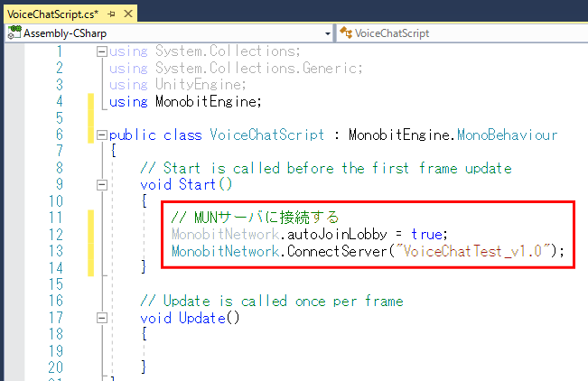Click 'true' value on line 12
This screenshot has height=381, width=588.
[426, 235]
